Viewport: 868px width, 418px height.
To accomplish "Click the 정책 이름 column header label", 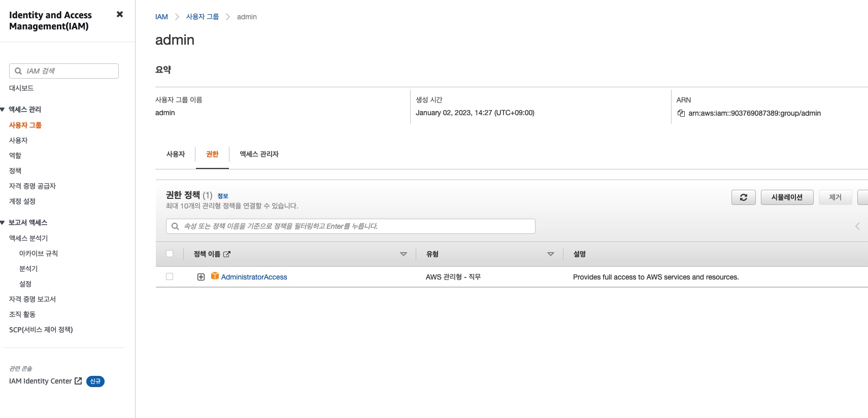I will [207, 254].
